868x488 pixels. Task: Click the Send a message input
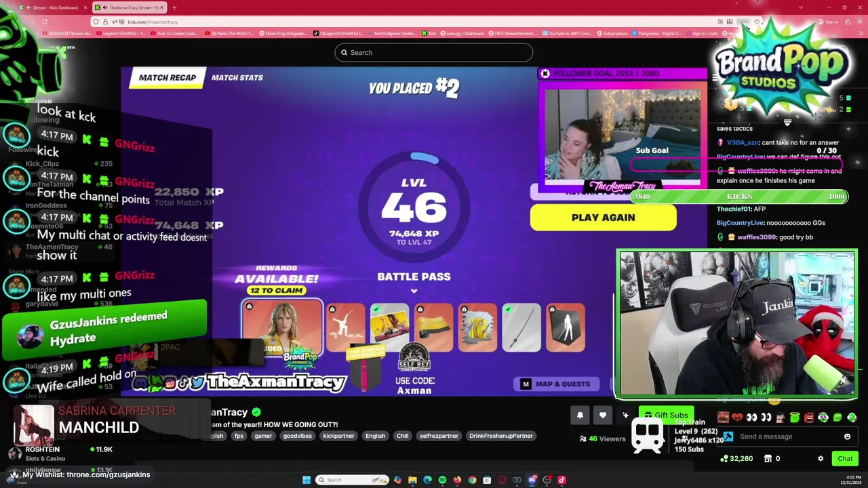[787, 436]
